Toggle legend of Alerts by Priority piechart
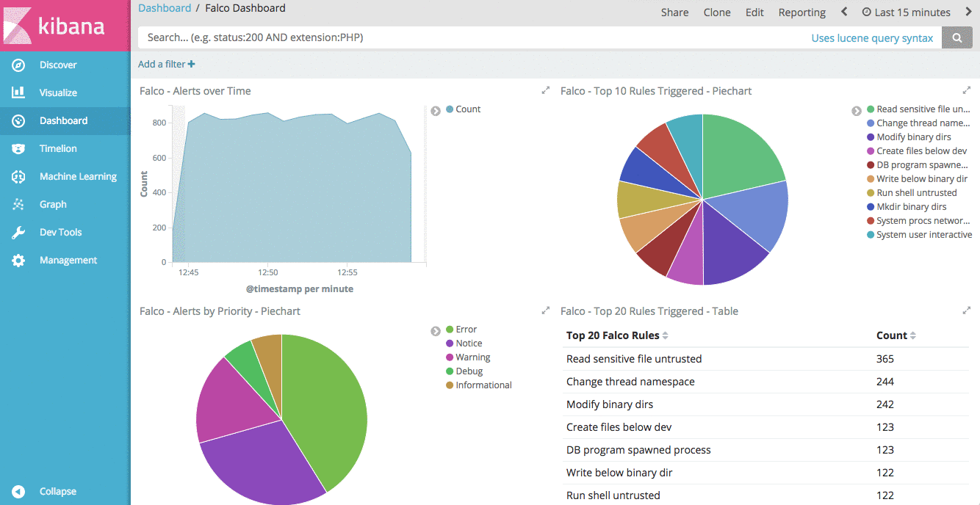Image resolution: width=980 pixels, height=505 pixels. (436, 331)
